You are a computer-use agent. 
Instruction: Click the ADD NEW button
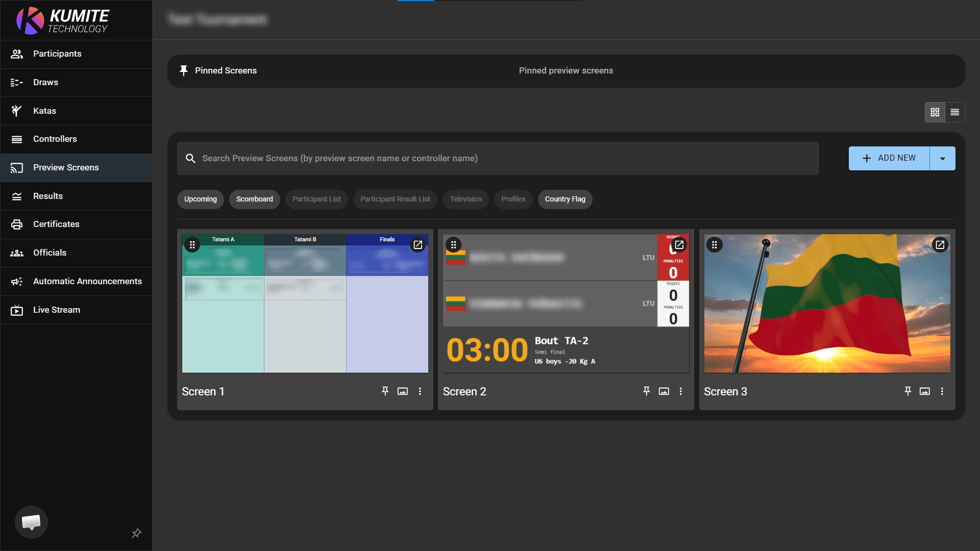[889, 158]
